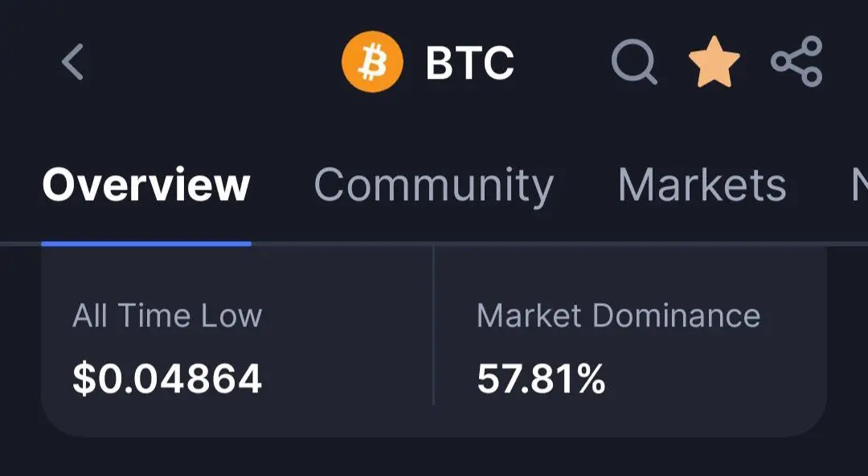Tap the orange Bitcoin logo

tap(373, 61)
